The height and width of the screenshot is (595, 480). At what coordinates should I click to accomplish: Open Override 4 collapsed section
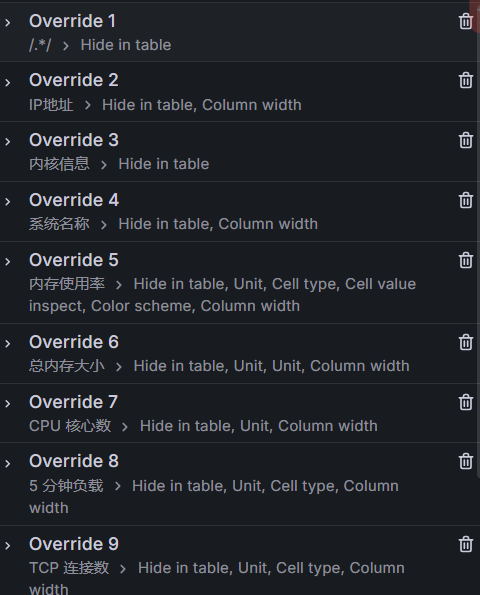click(x=8, y=201)
